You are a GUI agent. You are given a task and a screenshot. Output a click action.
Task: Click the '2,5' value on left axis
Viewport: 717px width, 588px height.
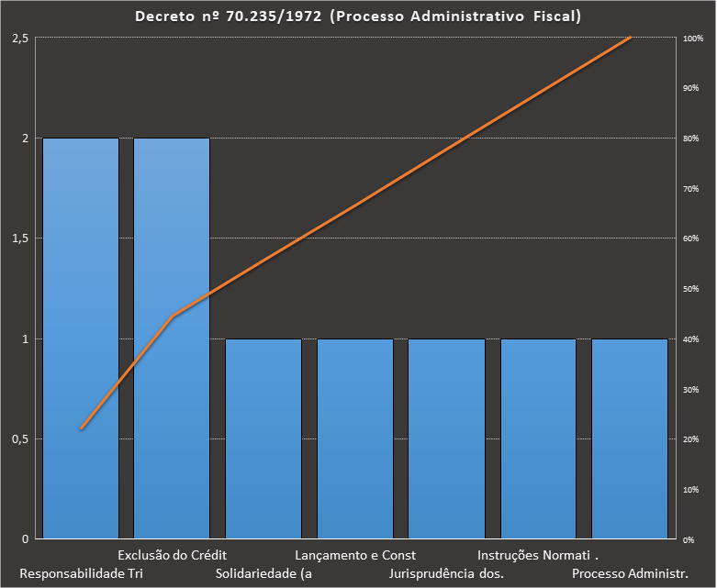coord(19,38)
